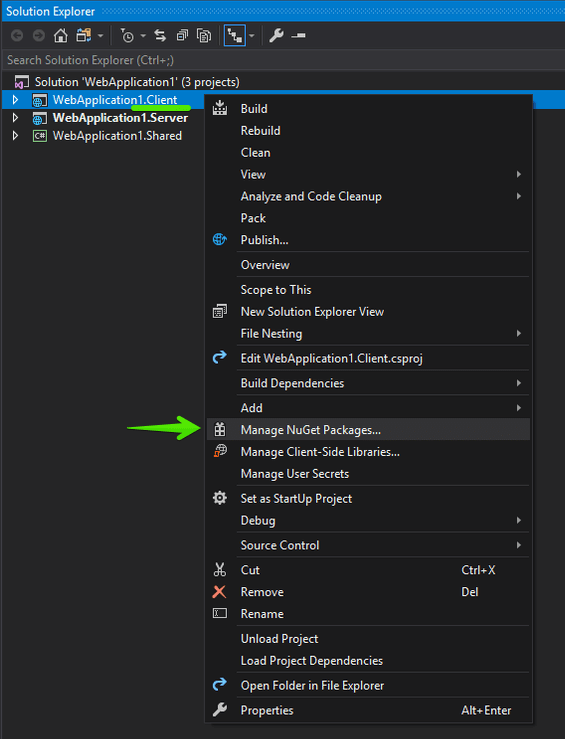Open the Pending Changes Filter dropdown arrow
Image resolution: width=565 pixels, height=739 pixels.
(143, 36)
